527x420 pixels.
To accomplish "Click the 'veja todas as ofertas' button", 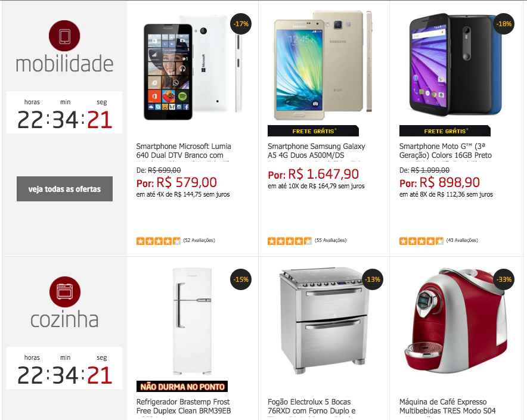I will click(x=64, y=189).
